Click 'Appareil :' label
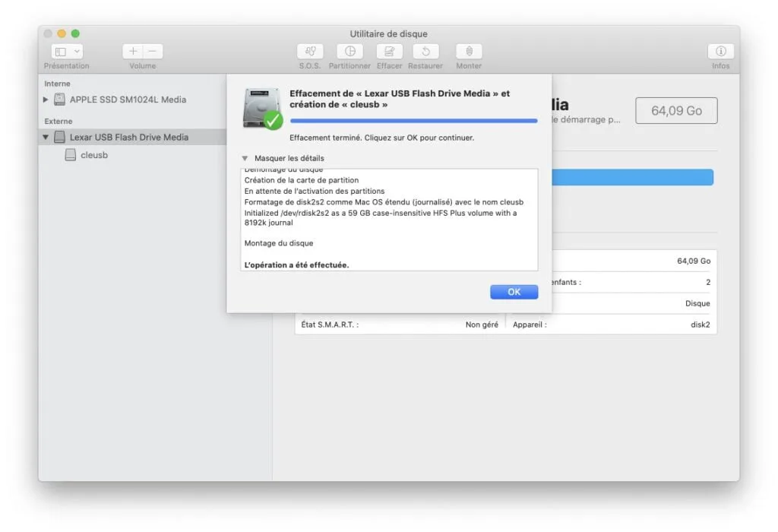 [x=530, y=325]
